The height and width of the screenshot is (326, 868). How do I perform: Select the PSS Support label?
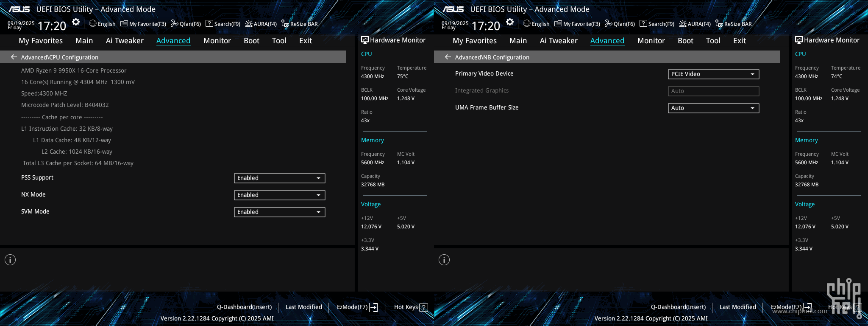(37, 177)
